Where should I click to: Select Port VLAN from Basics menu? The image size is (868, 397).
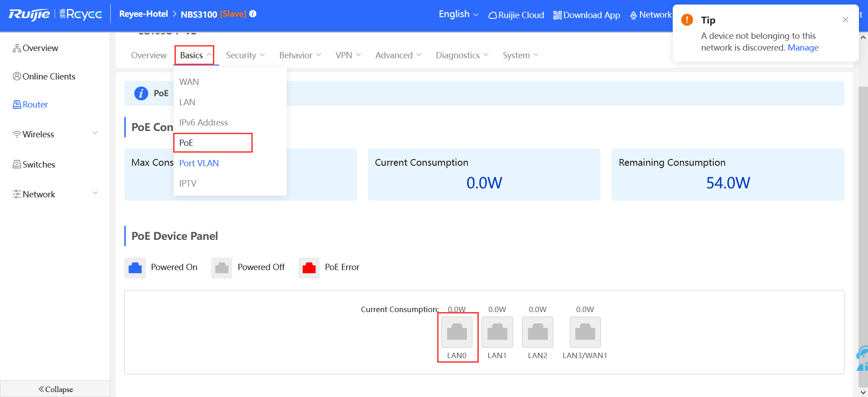[x=230, y=163]
